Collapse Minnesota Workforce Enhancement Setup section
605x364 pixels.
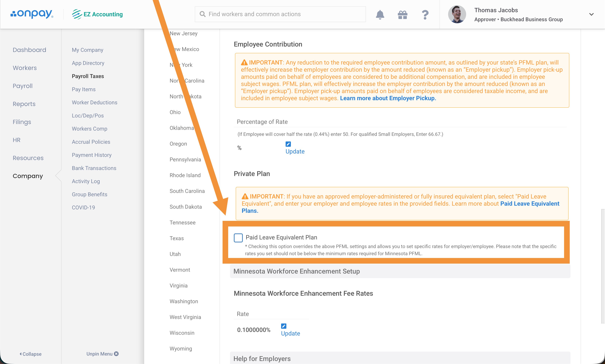[x=296, y=271]
